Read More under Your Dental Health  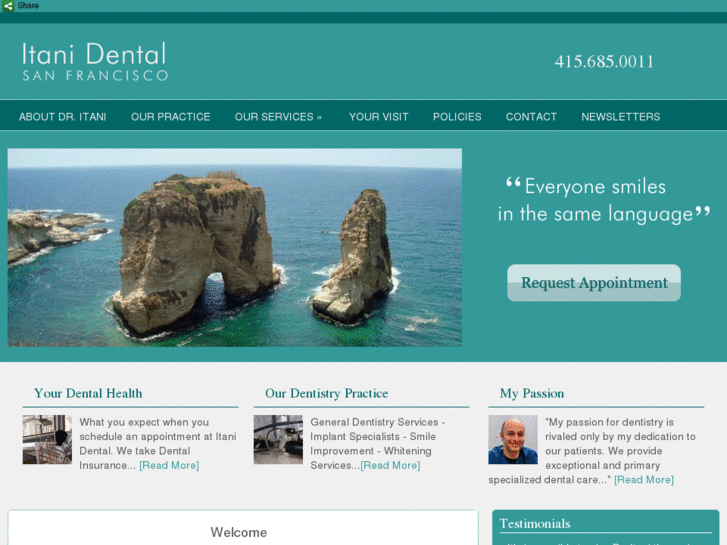pyautogui.click(x=169, y=465)
